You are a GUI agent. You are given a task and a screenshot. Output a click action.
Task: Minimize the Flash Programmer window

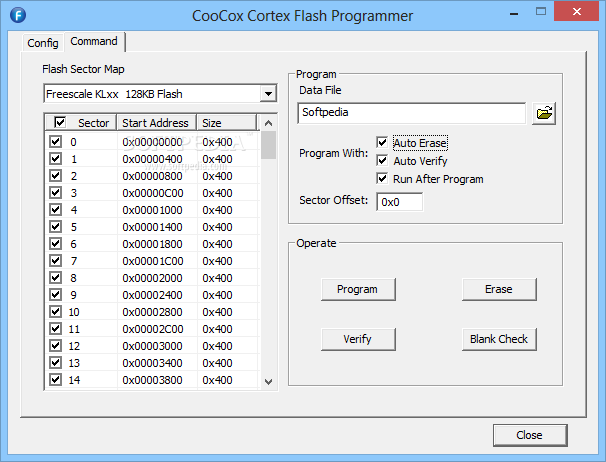(x=514, y=12)
